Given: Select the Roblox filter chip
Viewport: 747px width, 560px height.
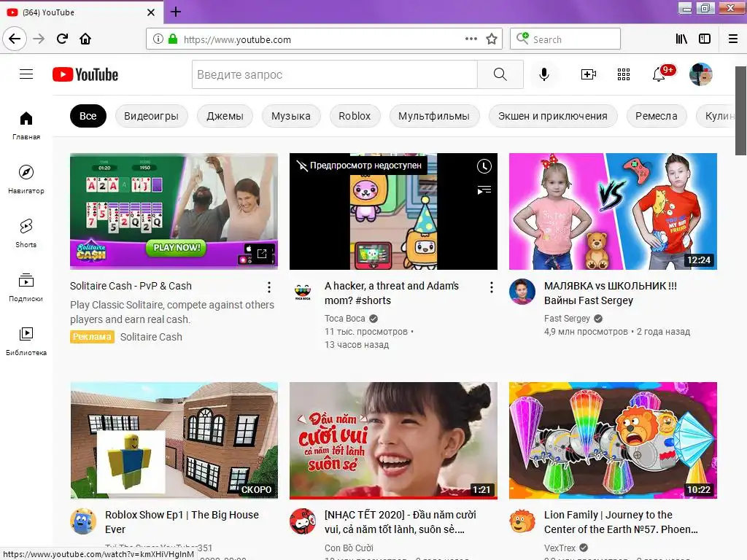Looking at the screenshot, I should [x=355, y=116].
